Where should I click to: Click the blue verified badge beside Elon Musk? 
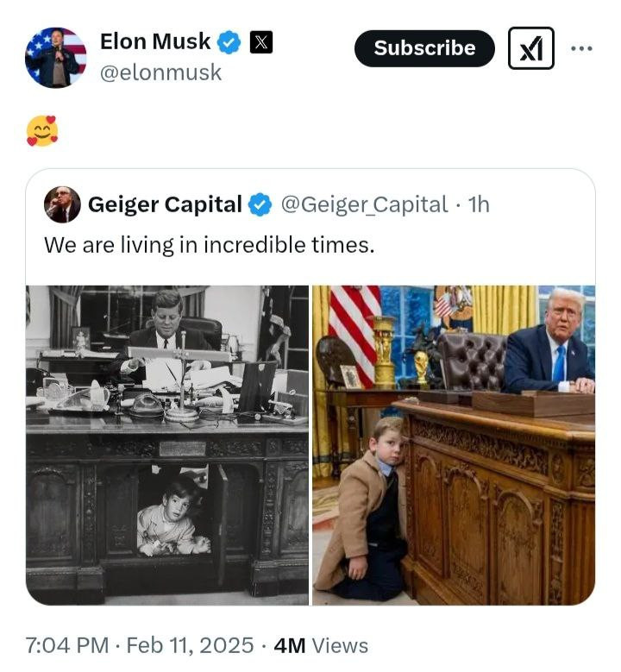(x=228, y=41)
